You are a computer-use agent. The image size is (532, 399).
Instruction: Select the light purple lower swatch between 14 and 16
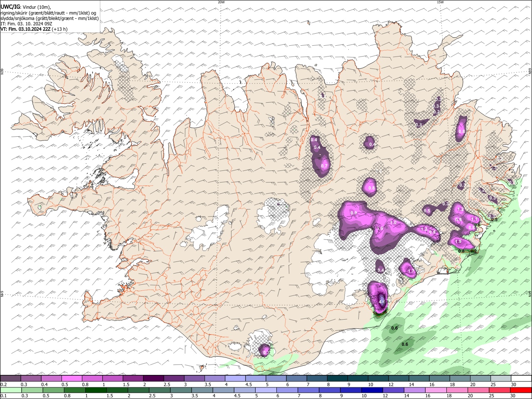click(x=414, y=390)
